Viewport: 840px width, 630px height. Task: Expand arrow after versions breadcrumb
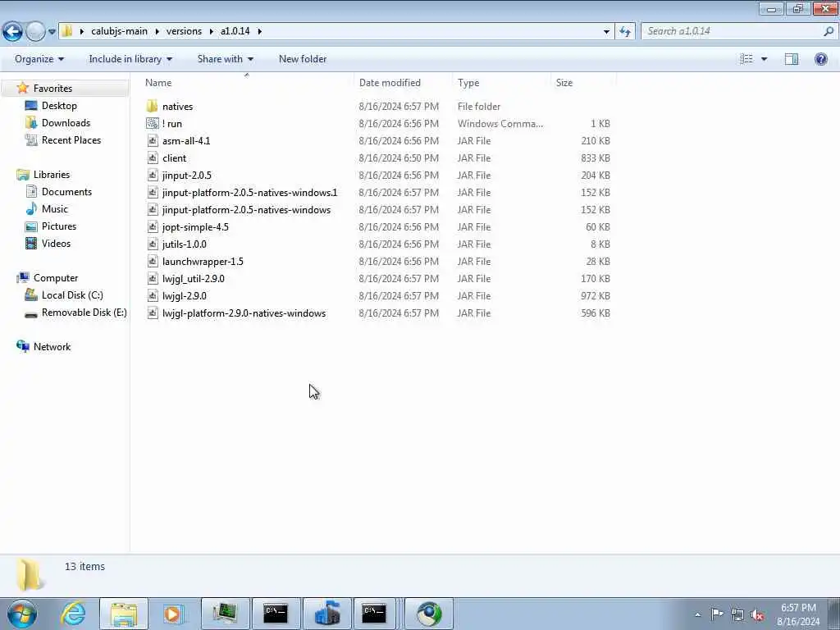(x=211, y=31)
